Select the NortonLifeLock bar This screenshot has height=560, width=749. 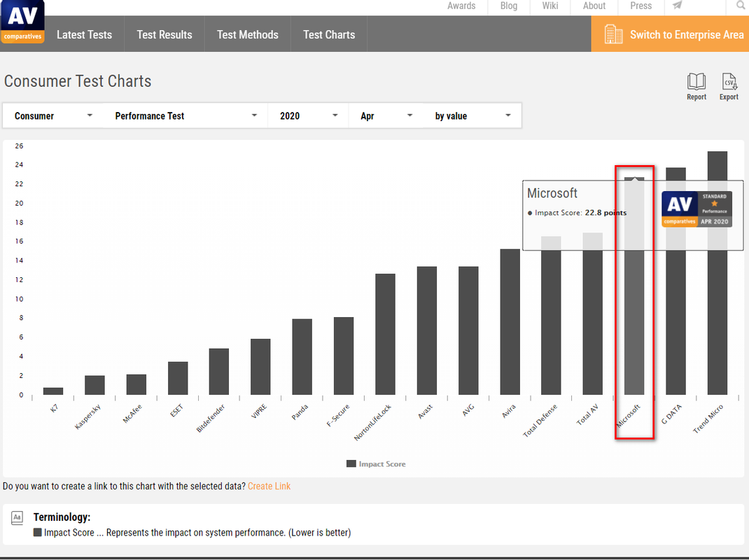(385, 334)
